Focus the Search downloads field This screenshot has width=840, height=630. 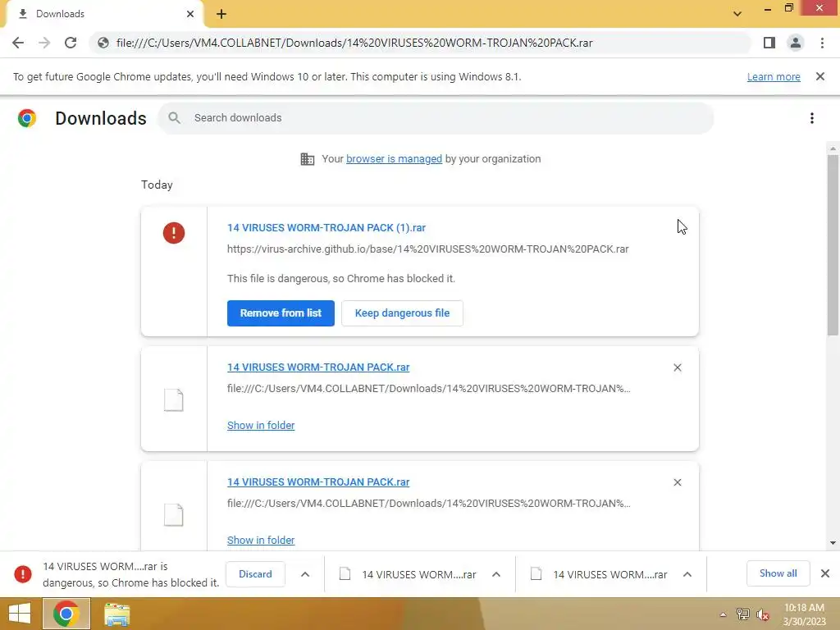[x=436, y=118]
